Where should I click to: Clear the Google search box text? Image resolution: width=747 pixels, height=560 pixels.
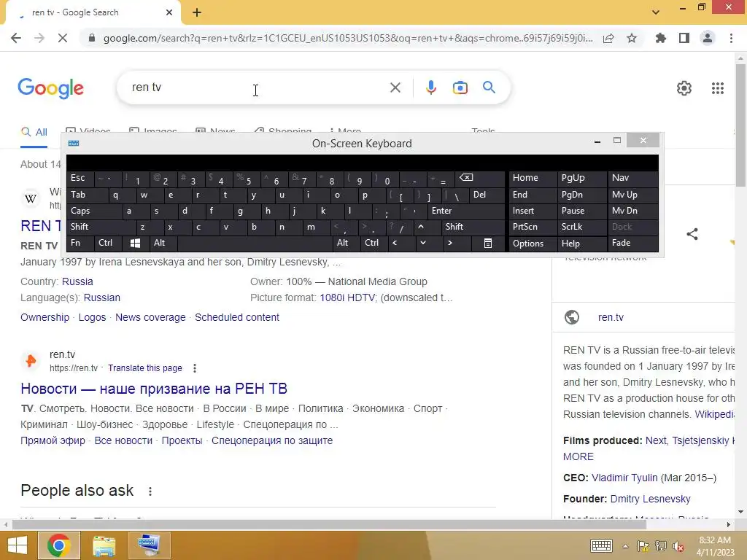click(x=395, y=87)
